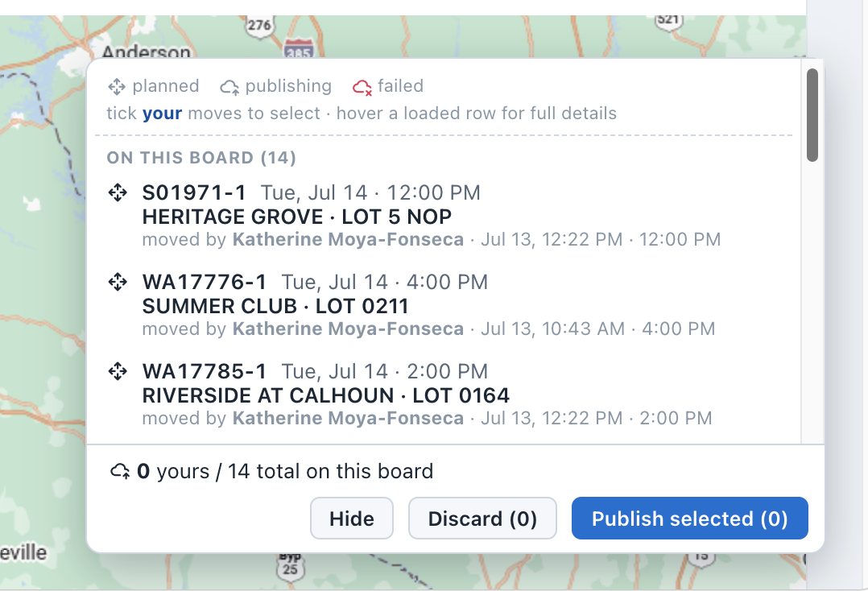
Task: Click the move icon beside WA17776-1
Action: 118,282
